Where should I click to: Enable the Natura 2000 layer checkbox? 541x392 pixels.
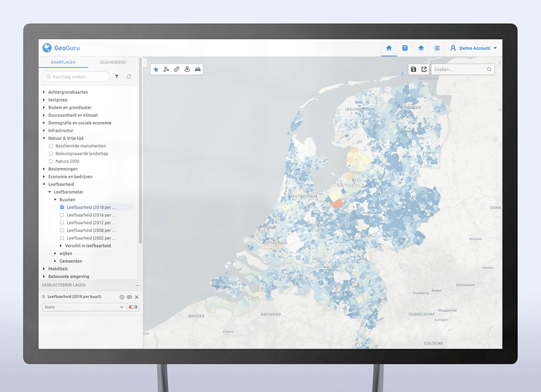click(51, 161)
